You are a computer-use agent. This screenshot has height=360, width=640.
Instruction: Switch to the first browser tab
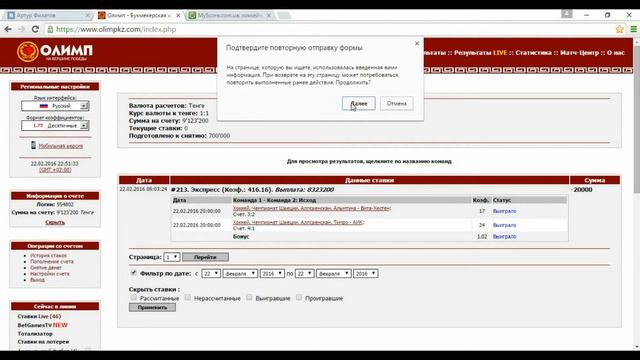point(47,15)
